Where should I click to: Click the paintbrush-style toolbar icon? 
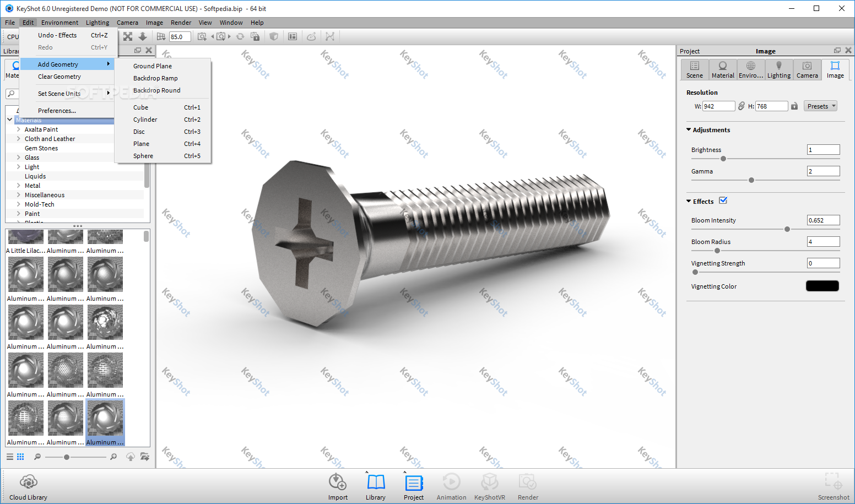tap(311, 36)
